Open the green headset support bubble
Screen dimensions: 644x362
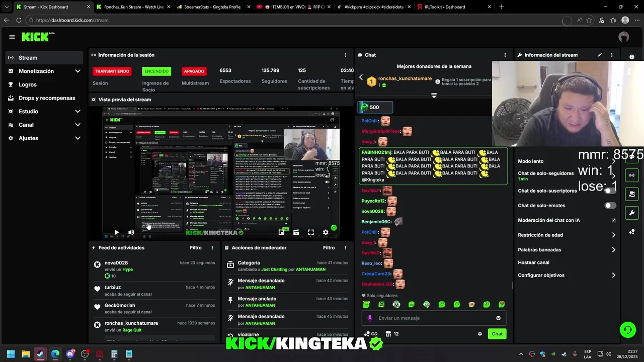[628, 330]
